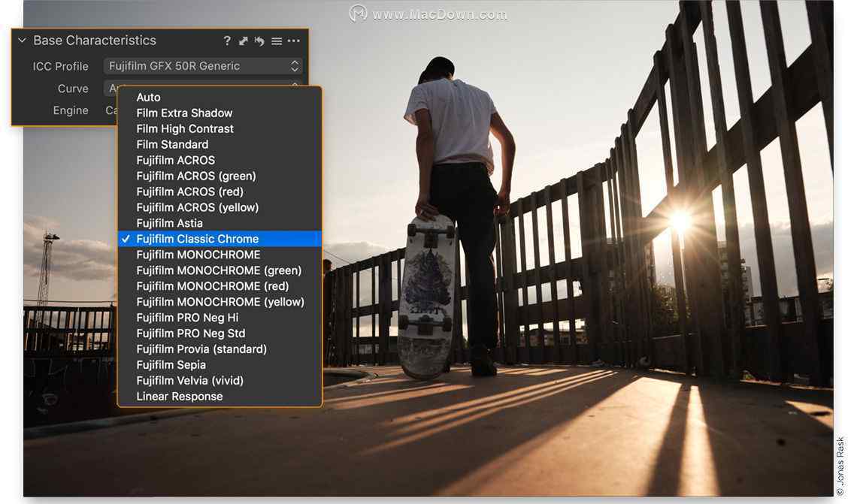Click the Base Characteristics panel title
Viewport: 857px width, 504px height.
[95, 41]
